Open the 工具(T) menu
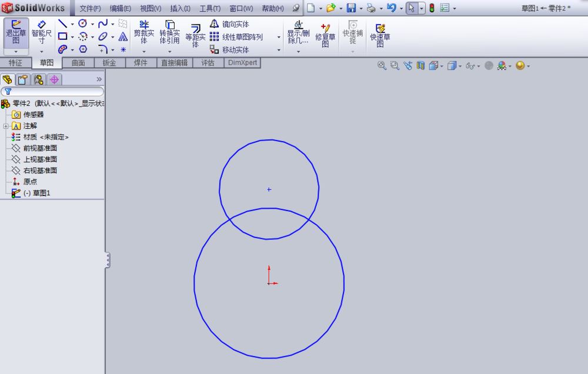The height and width of the screenshot is (374, 588). pyautogui.click(x=210, y=8)
